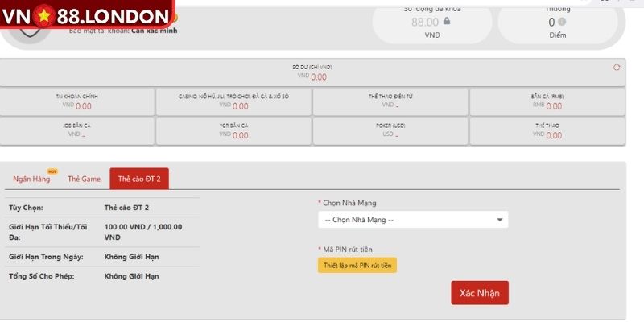Select the Thể Thao Điện Tử wallet
Viewport: 644px width, 322px height.
[390, 101]
